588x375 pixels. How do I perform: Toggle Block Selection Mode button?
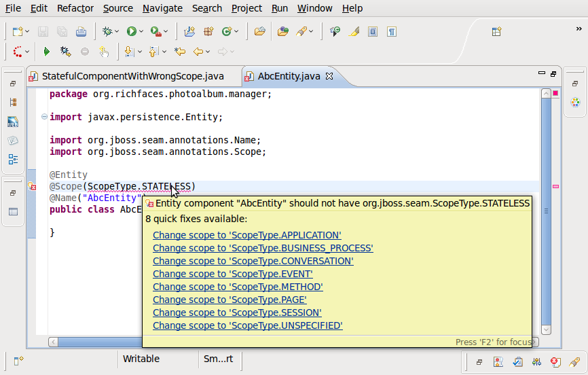click(373, 31)
